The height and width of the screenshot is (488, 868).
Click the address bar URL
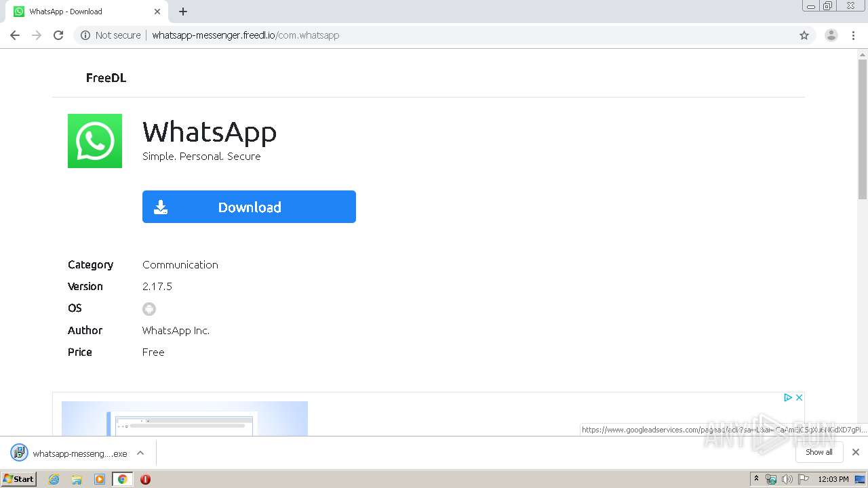pyautogui.click(x=245, y=35)
